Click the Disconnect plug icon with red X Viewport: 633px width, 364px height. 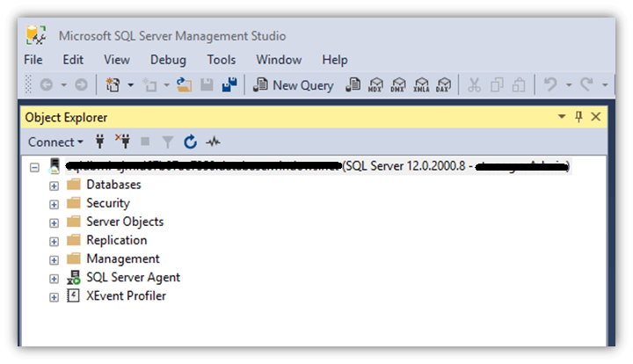point(123,142)
